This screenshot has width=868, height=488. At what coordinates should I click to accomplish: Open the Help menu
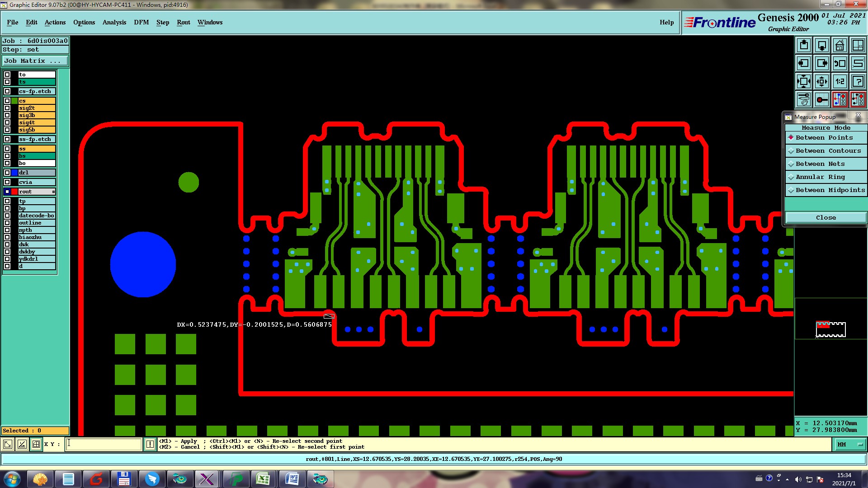click(x=666, y=22)
